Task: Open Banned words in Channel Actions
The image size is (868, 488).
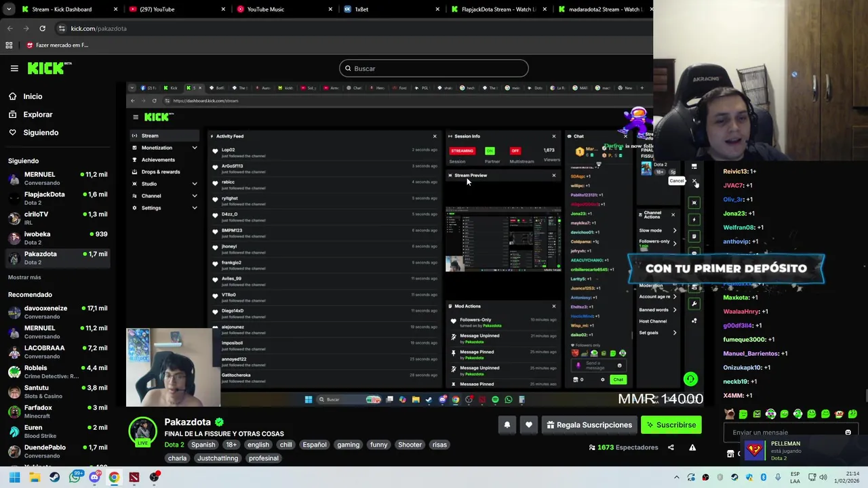Action: tap(658, 310)
